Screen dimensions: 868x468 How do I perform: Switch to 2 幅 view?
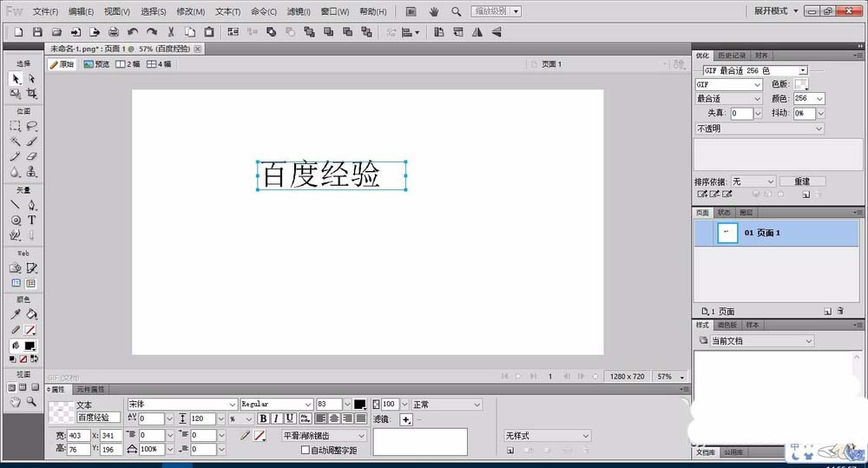click(128, 64)
